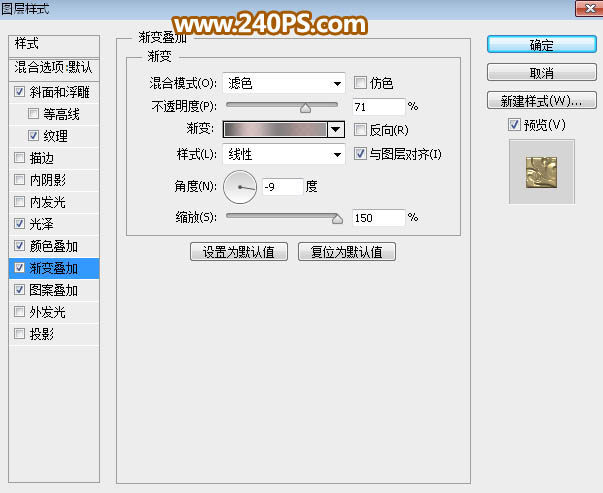This screenshot has width=603, height=493.
Task: Click the 取消 button
Action: coord(542,73)
